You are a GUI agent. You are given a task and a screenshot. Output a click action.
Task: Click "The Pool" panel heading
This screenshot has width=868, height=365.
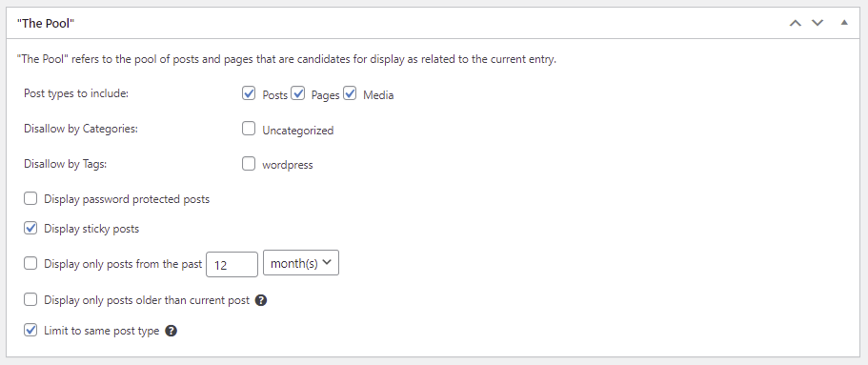[46, 23]
